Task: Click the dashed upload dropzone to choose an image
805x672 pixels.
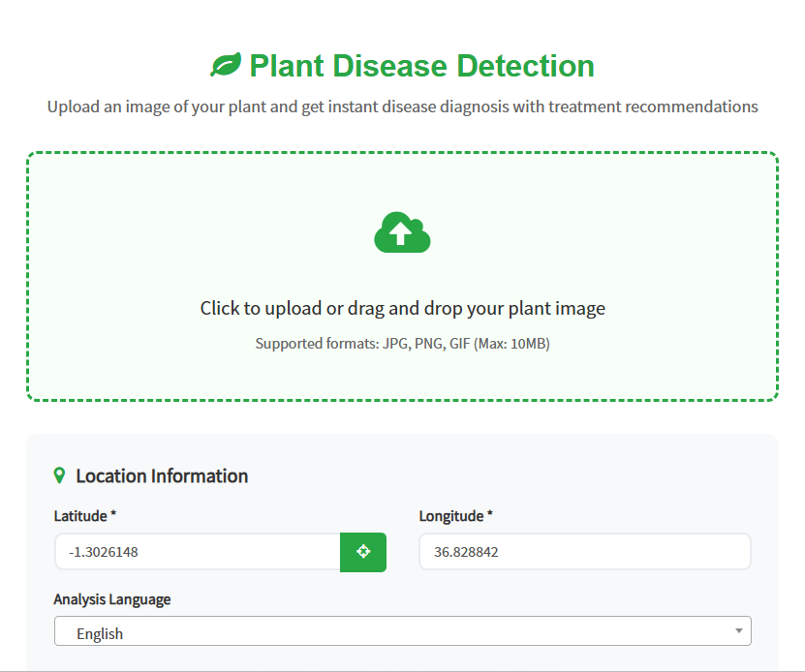Action: click(x=402, y=276)
